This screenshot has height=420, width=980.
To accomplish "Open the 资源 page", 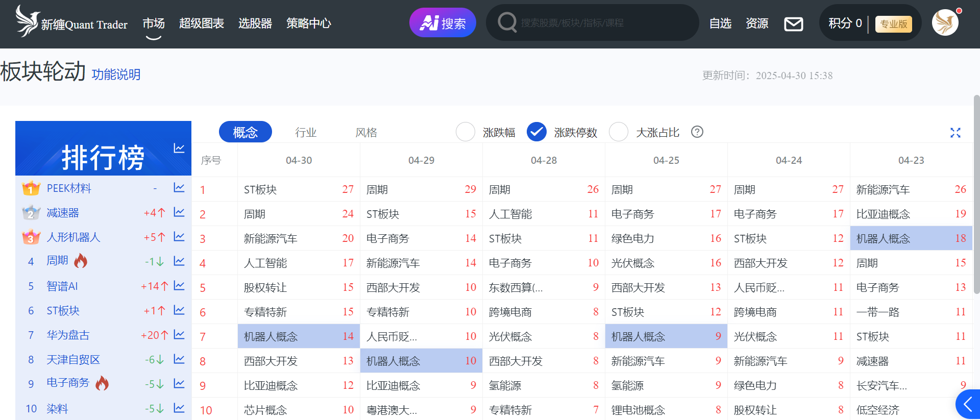I will (x=757, y=23).
